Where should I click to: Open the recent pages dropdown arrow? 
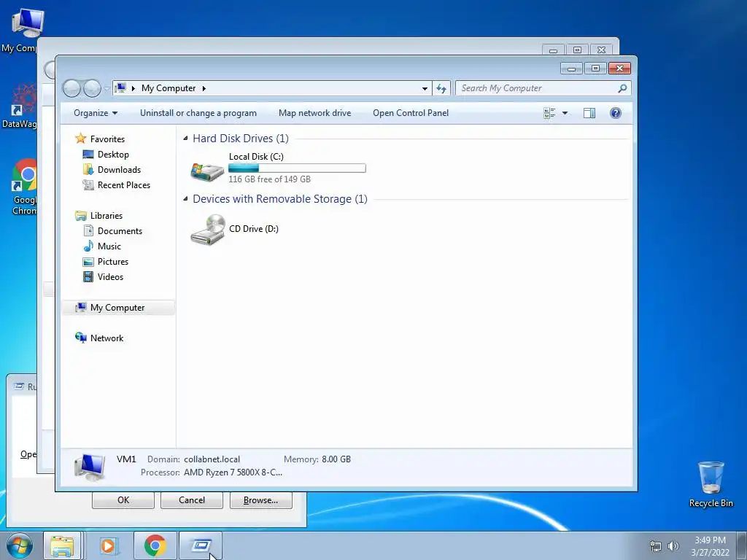coord(107,88)
